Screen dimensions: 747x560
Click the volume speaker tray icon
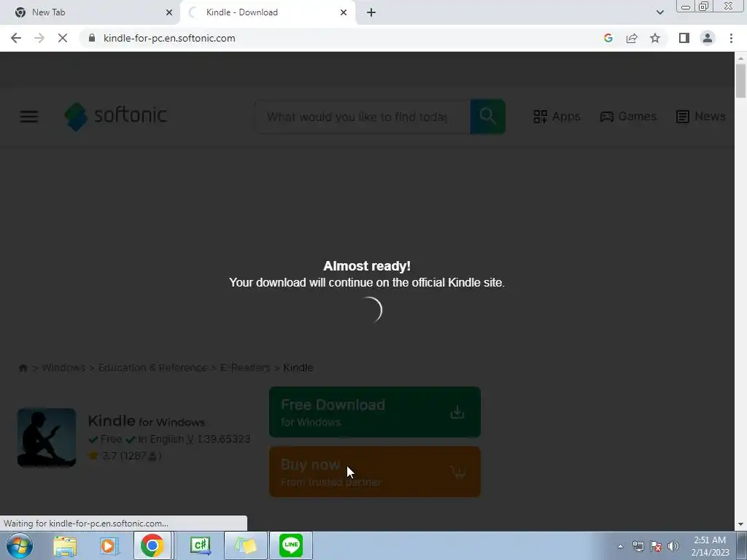pos(673,546)
